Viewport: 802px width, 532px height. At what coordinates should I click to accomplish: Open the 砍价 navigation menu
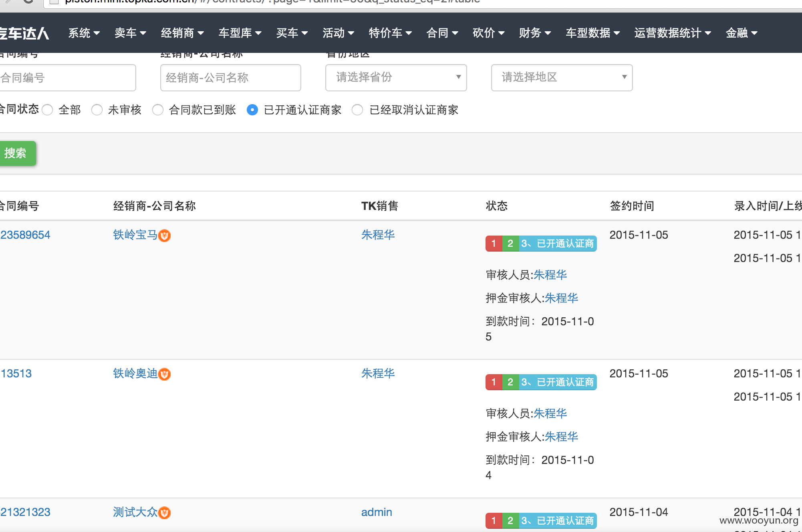488,33
